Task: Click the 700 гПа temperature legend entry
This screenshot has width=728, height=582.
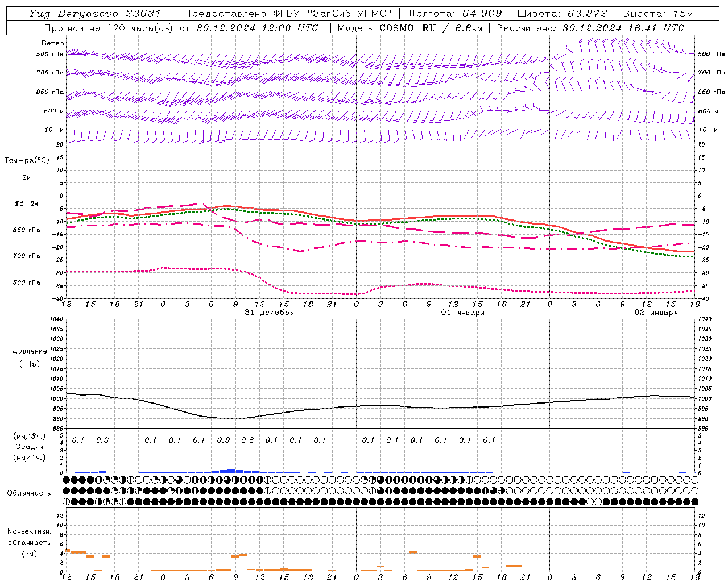Action: click(x=26, y=256)
